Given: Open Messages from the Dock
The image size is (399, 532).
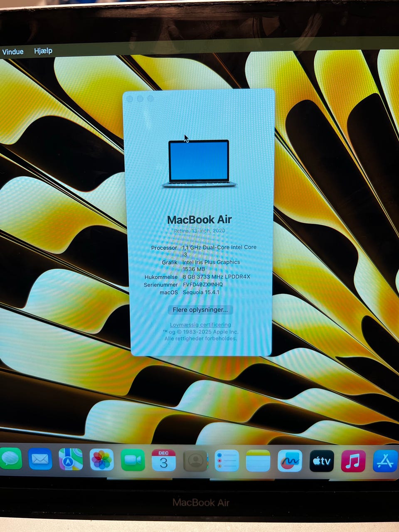Looking at the screenshot, I should point(10,458).
